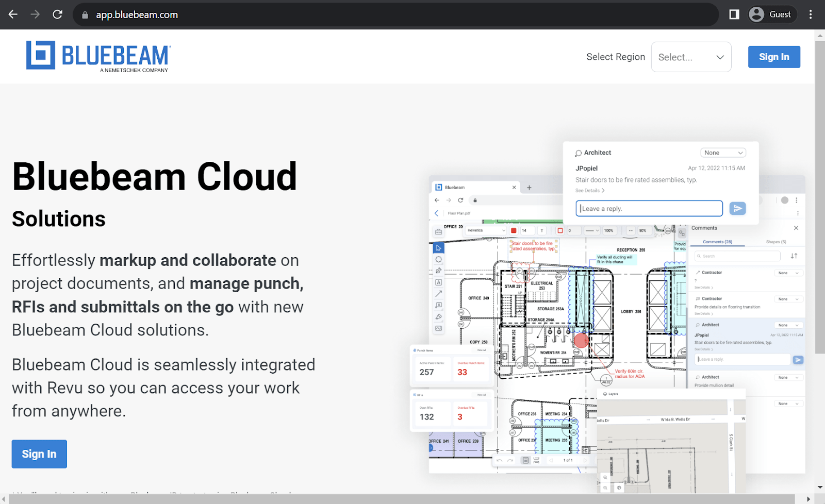Click the zoom-in icon on the map preview
Screen dimensions: 825x504
click(x=605, y=478)
